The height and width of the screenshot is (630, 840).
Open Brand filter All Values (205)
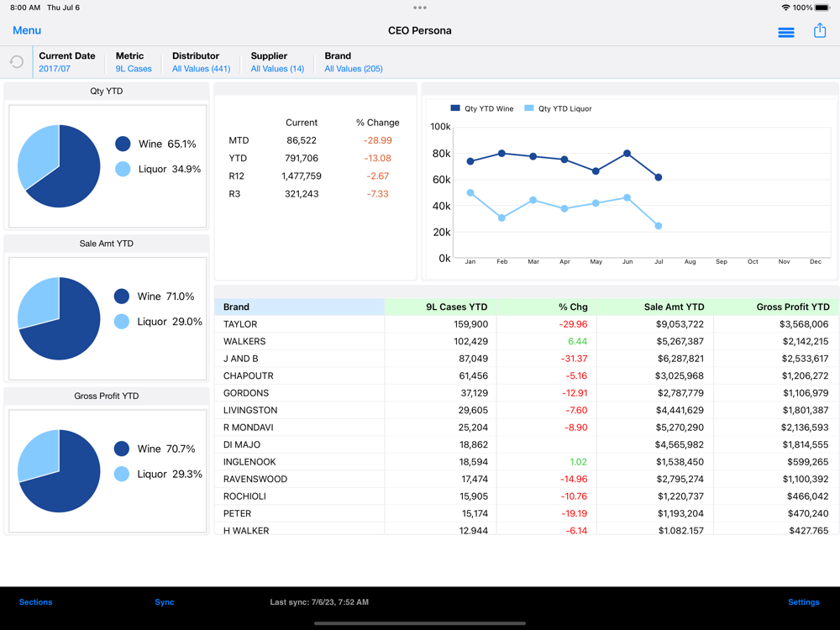353,69
